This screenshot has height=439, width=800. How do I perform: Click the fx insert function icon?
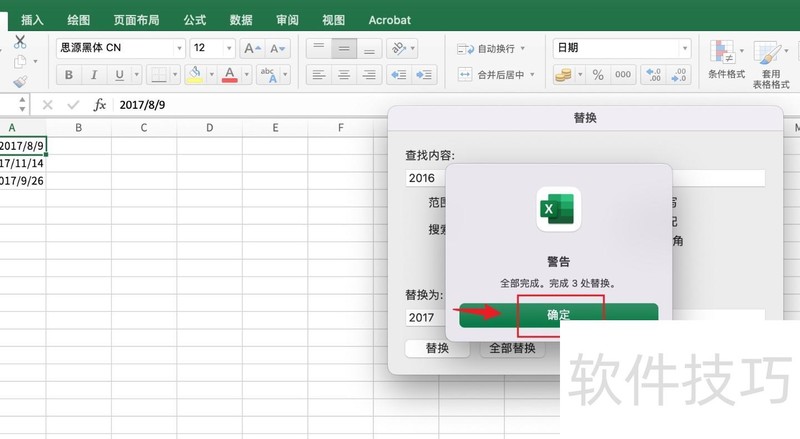pyautogui.click(x=99, y=105)
